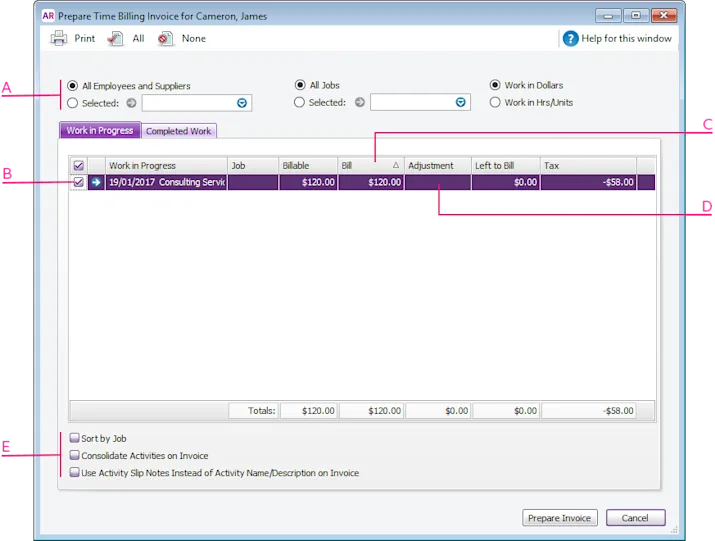Screen dimensions: 715x541
Task: Click All label in toolbar
Action: 138,38
